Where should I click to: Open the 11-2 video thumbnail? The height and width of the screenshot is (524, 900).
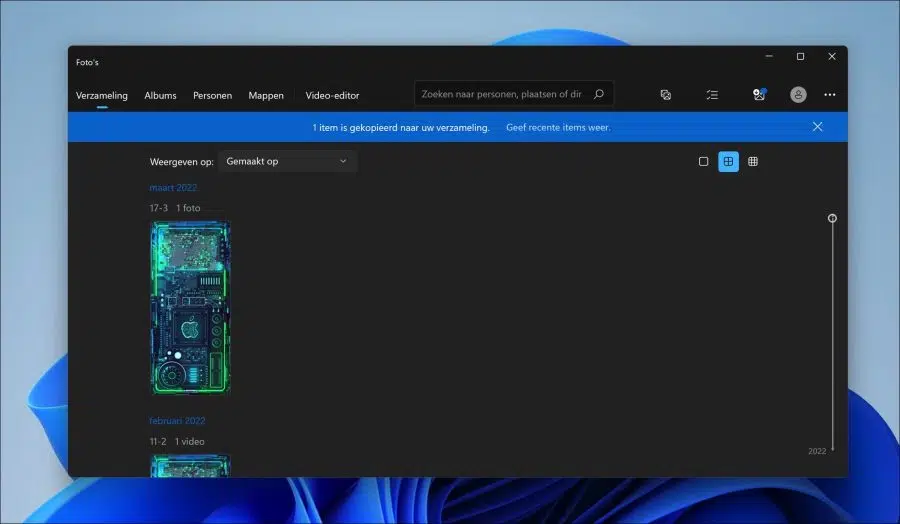[190, 466]
